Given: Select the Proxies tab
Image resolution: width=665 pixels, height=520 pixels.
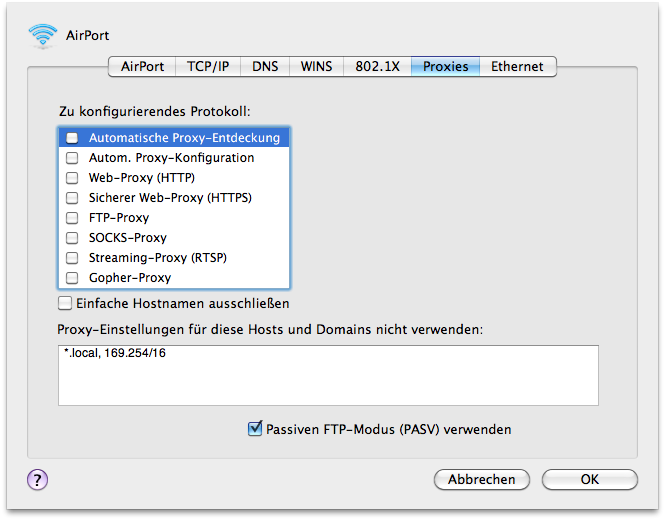Looking at the screenshot, I should tap(445, 67).
